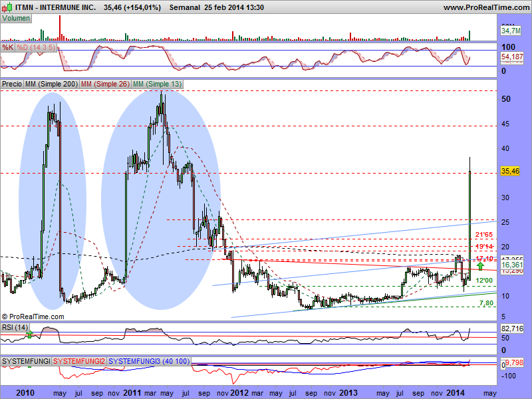
Task: Select the SYSTEMFUNGI2 indicator label
Action: pos(79,361)
